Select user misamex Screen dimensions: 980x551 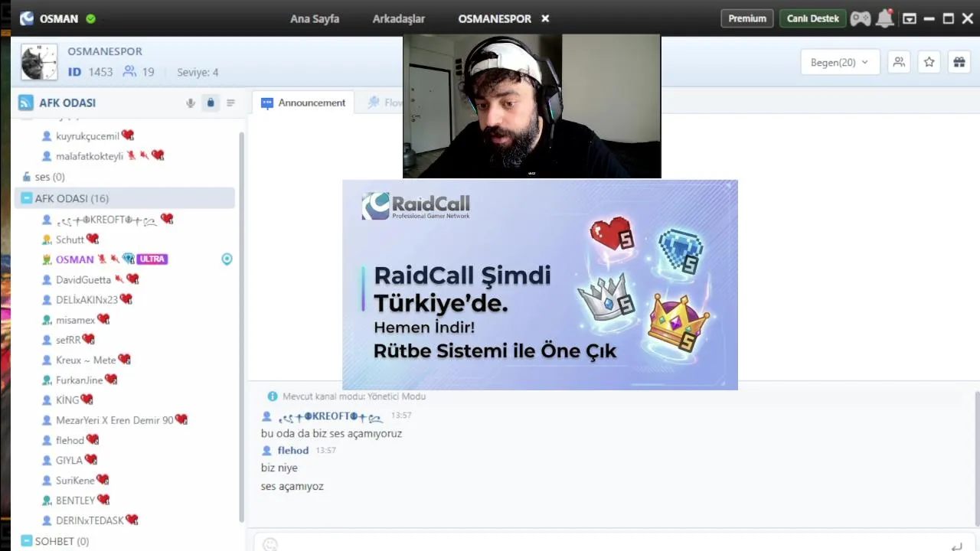tap(75, 320)
